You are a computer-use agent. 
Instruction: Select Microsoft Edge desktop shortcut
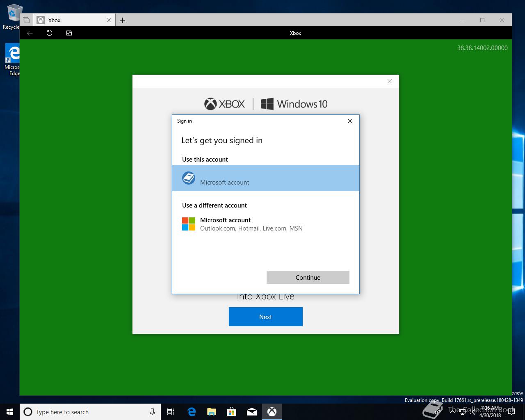(12, 60)
